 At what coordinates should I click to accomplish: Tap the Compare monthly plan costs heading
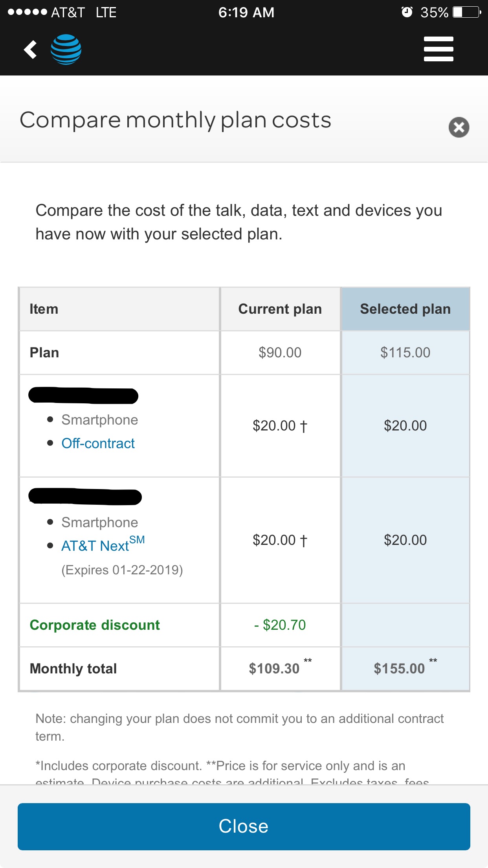[176, 120]
